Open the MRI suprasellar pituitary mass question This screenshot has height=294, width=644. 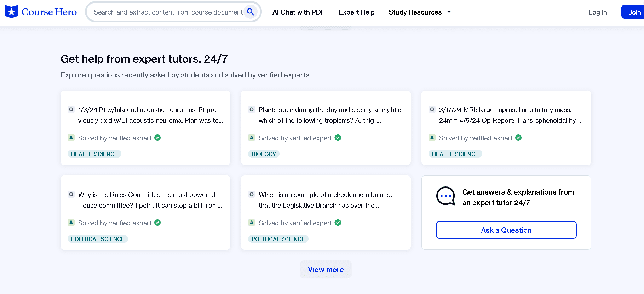tap(510, 115)
